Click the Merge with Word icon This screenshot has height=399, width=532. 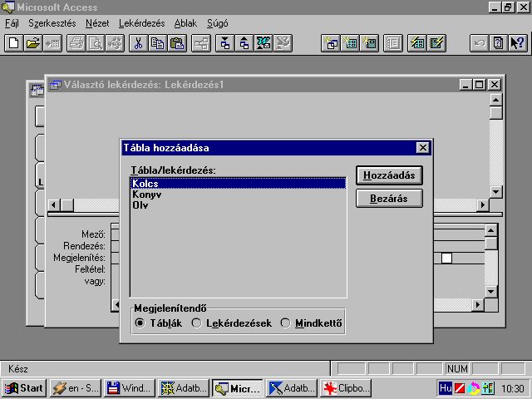coord(264,43)
